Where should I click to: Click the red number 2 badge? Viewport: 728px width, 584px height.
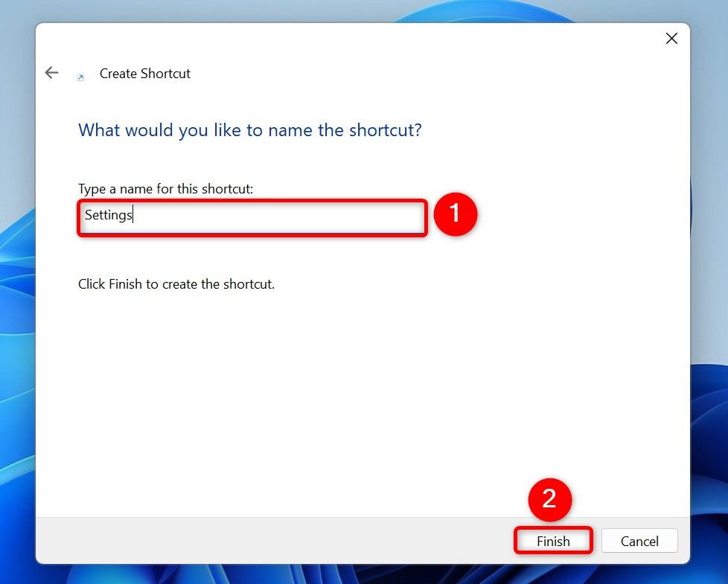549,498
